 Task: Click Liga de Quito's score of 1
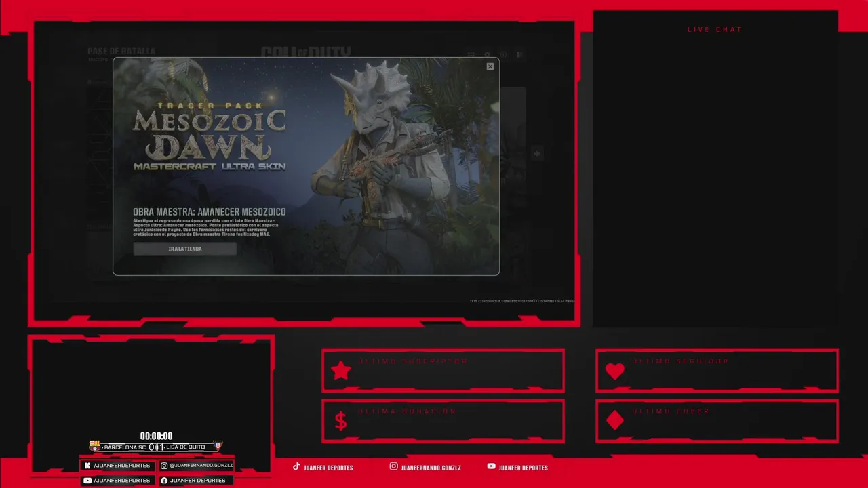(x=161, y=447)
